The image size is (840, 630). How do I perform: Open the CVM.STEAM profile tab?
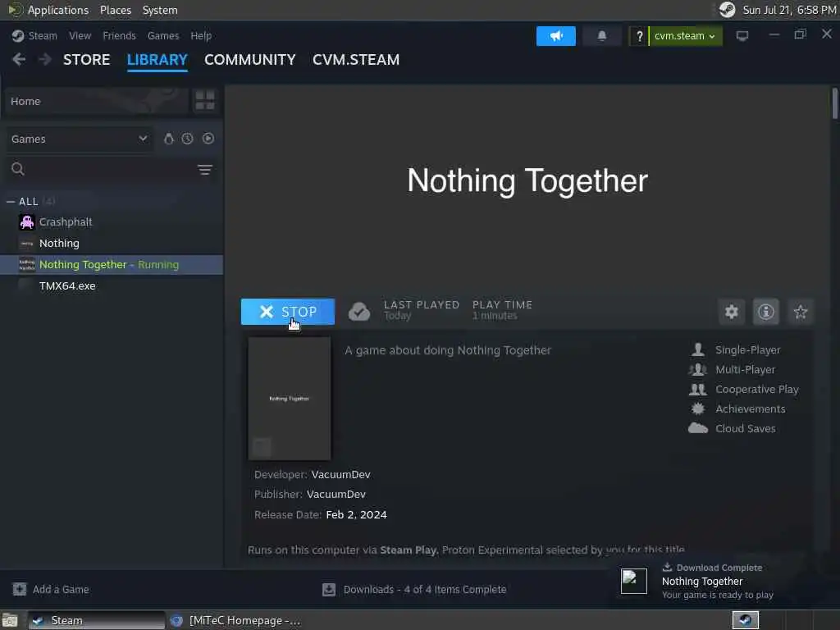(x=356, y=59)
